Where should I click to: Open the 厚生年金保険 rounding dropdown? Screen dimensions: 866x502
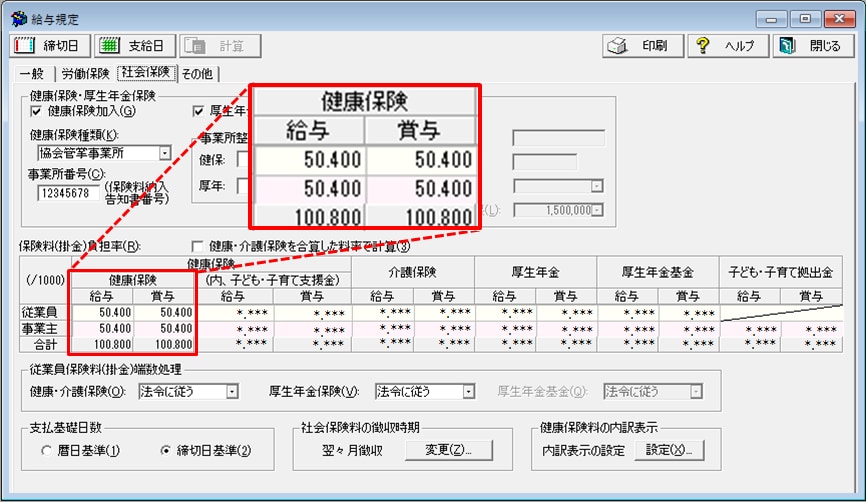pyautogui.click(x=468, y=391)
